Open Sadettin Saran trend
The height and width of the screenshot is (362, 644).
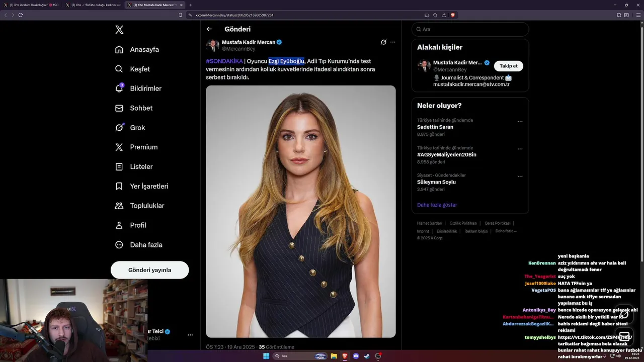435,127
